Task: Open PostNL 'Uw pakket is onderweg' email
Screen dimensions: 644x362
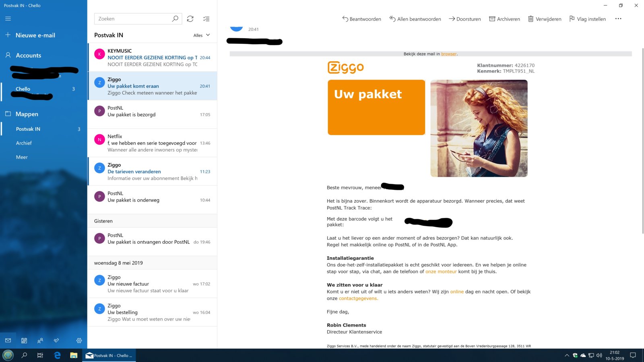Action: [153, 200]
